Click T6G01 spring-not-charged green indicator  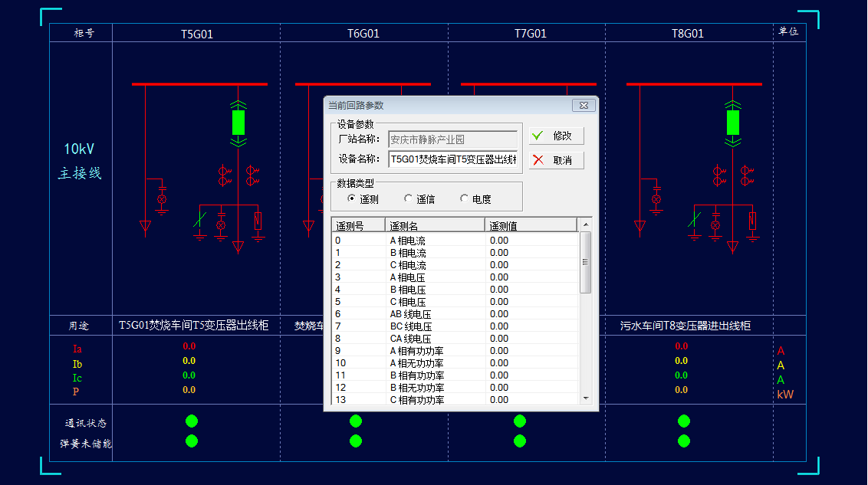tap(356, 441)
